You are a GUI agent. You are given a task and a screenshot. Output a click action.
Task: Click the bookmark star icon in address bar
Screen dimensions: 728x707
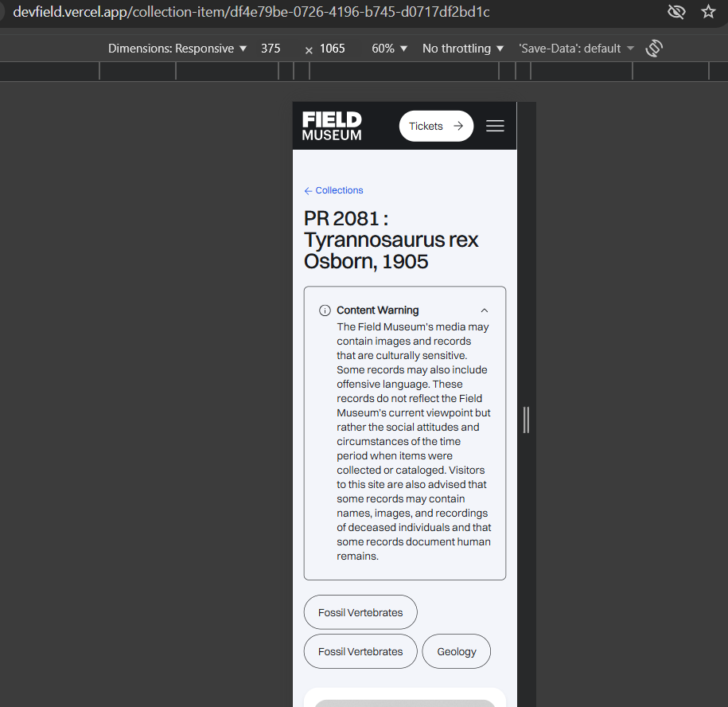[x=708, y=12]
